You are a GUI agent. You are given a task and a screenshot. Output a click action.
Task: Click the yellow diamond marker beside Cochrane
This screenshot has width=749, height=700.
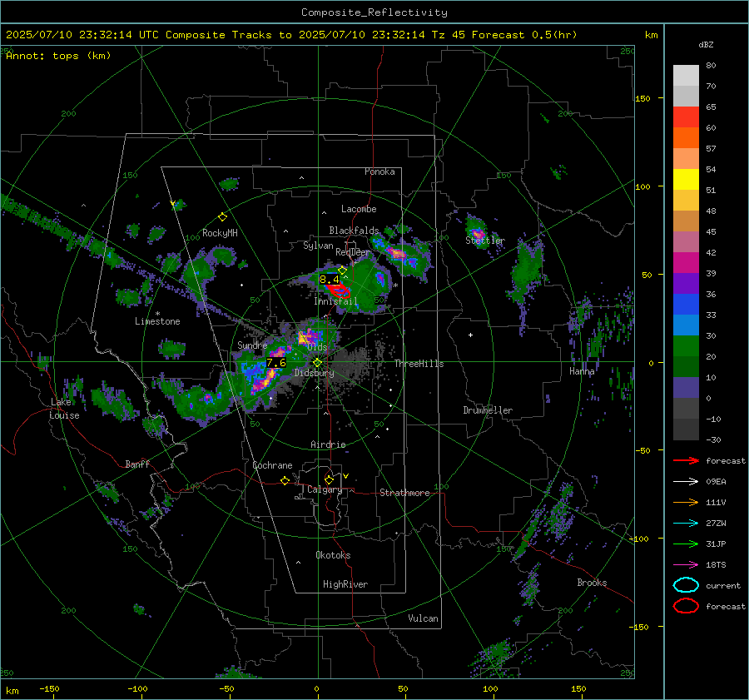[x=285, y=481]
